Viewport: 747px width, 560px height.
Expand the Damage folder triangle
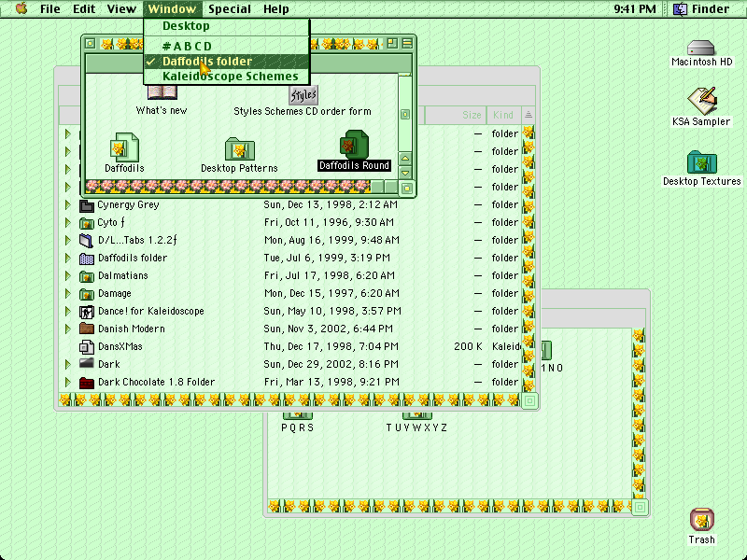pyautogui.click(x=68, y=294)
